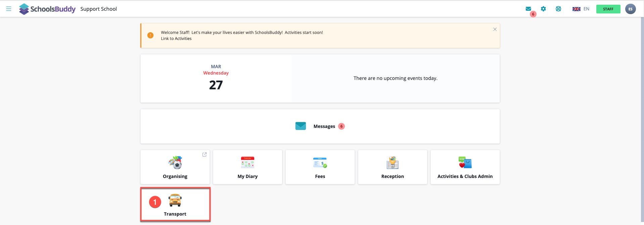Open the hamburger menu icon

click(x=9, y=9)
